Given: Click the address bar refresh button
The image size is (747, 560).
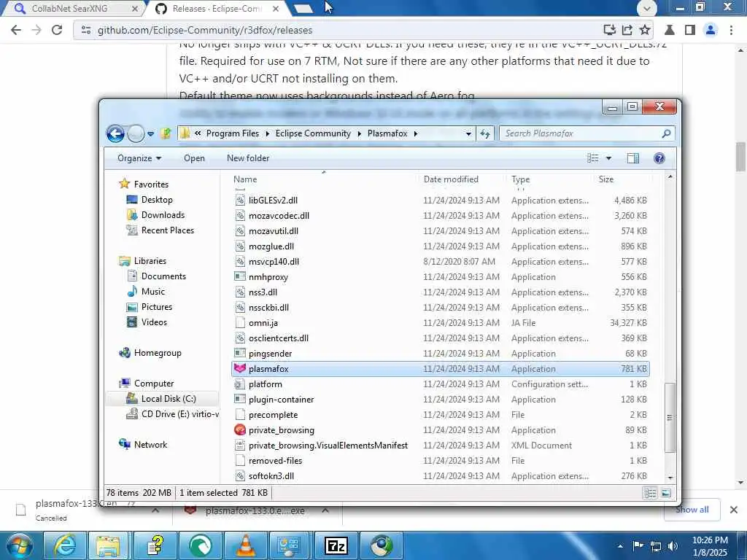Looking at the screenshot, I should tap(485, 134).
